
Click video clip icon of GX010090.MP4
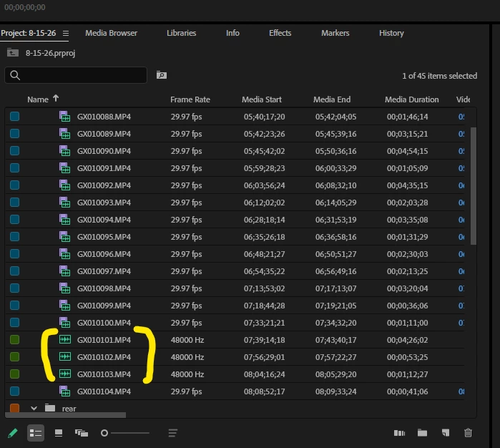tap(64, 150)
